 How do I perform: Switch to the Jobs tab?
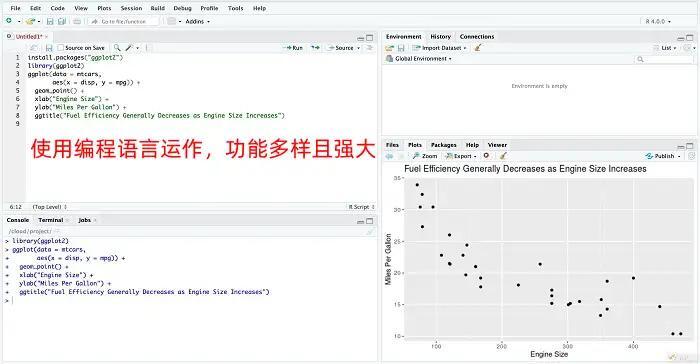(x=84, y=220)
